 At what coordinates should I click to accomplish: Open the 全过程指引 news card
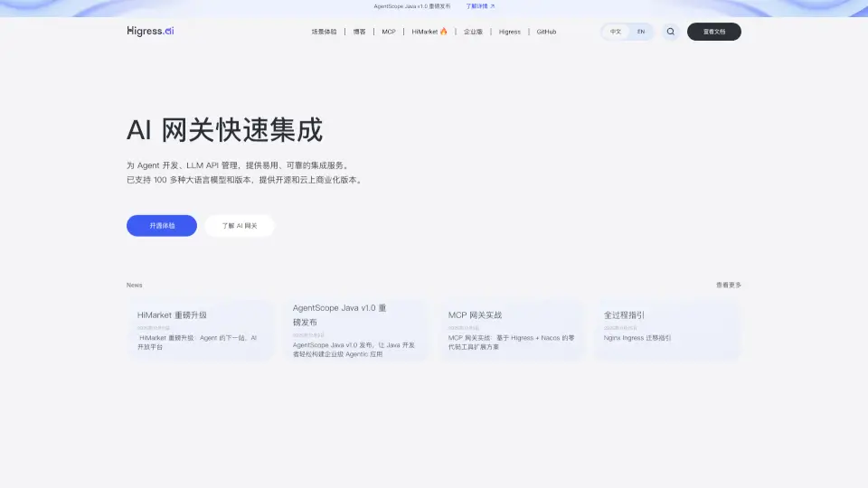point(667,331)
